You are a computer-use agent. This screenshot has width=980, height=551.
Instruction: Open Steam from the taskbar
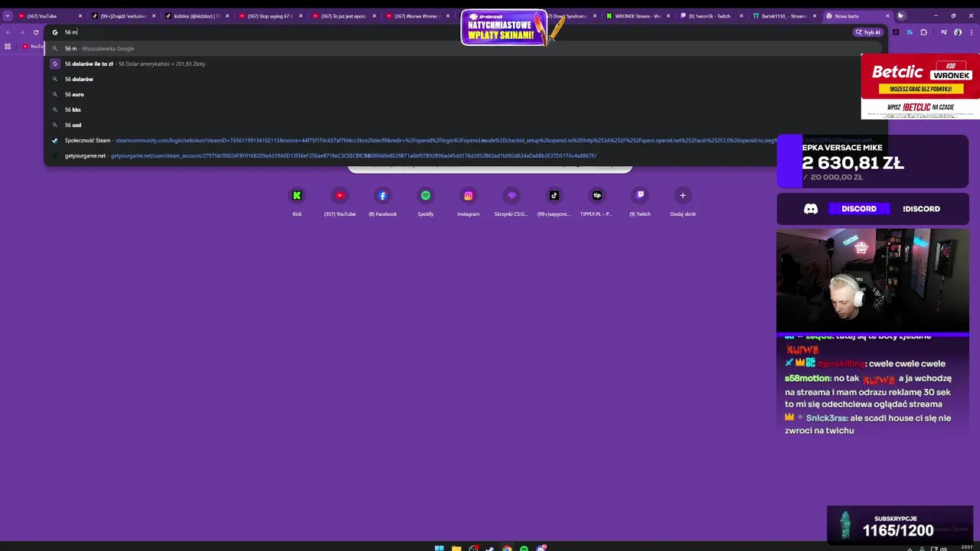490,549
